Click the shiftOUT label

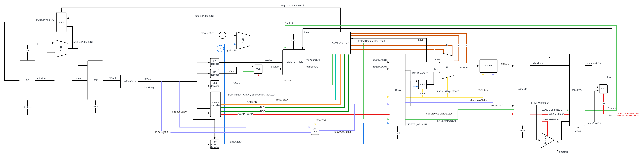506,64
